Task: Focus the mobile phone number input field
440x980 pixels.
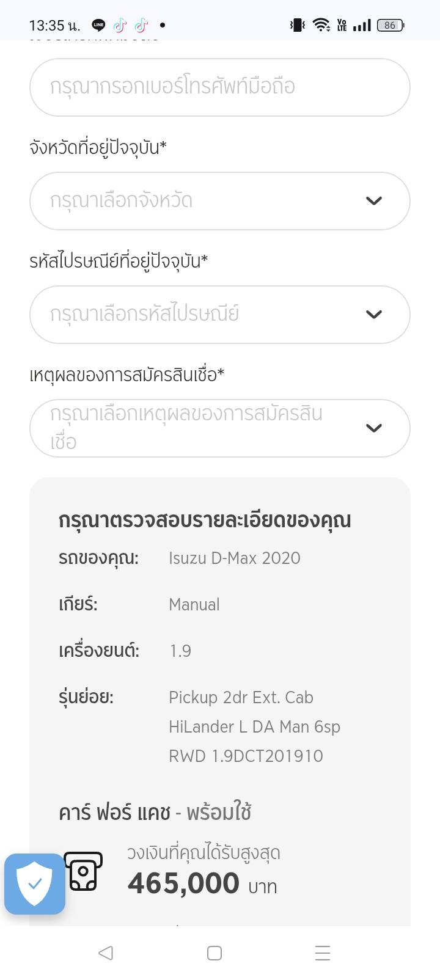Action: pos(219,87)
